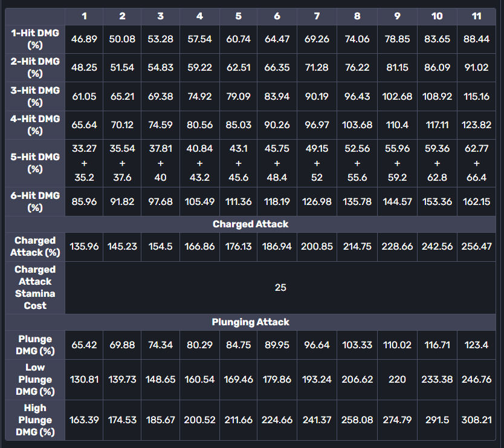Click the 6-Hit value 105.49
The image size is (504, 448).
(x=199, y=202)
